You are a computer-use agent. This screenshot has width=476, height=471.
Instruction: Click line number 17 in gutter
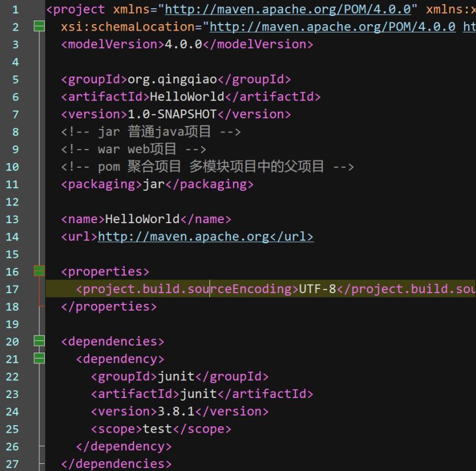pyautogui.click(x=12, y=290)
